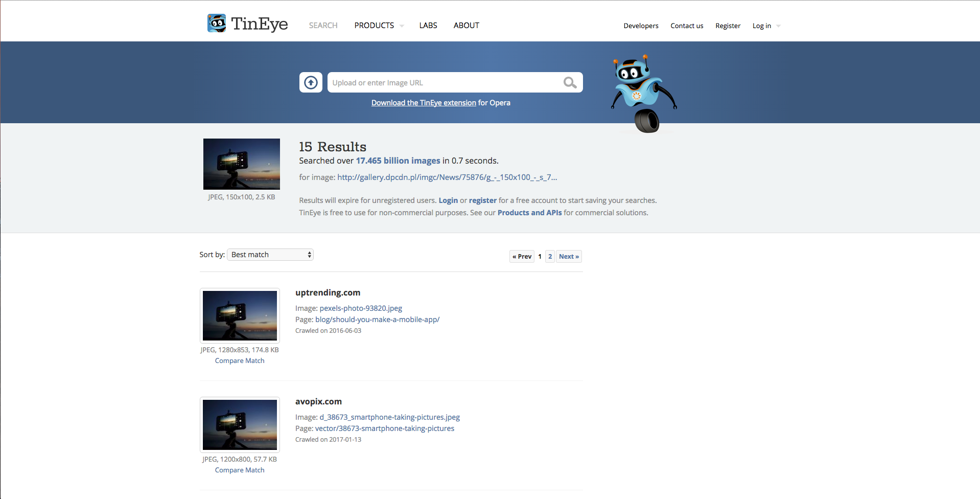Open d_38673_smartphone-taking-pictures.jpeg image link

click(390, 417)
